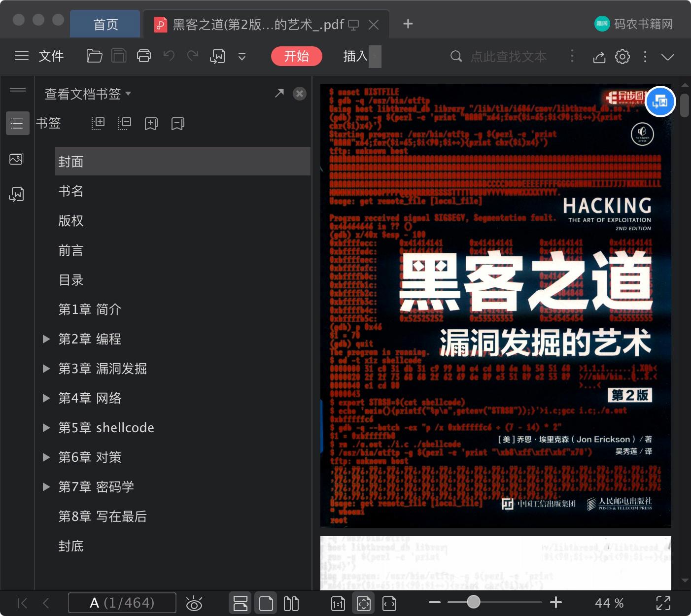The height and width of the screenshot is (616, 691).
Task: Collapse all bookmarks icon
Action: [x=125, y=123]
